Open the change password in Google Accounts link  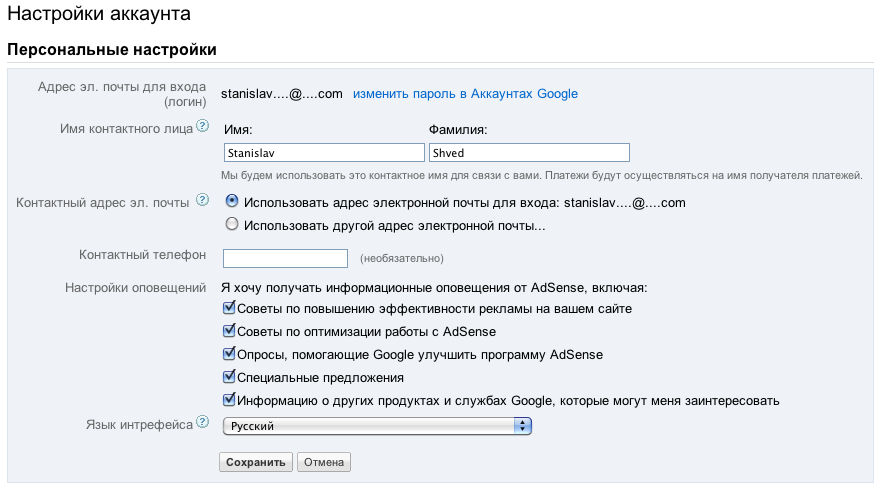click(x=465, y=94)
